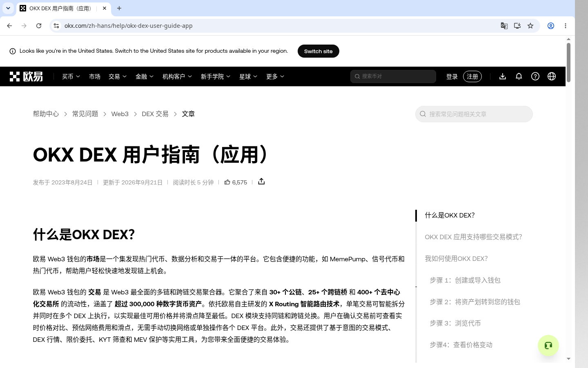Viewport: 588px width, 368px height.
Task: Click the Switch site button
Action: (x=318, y=51)
